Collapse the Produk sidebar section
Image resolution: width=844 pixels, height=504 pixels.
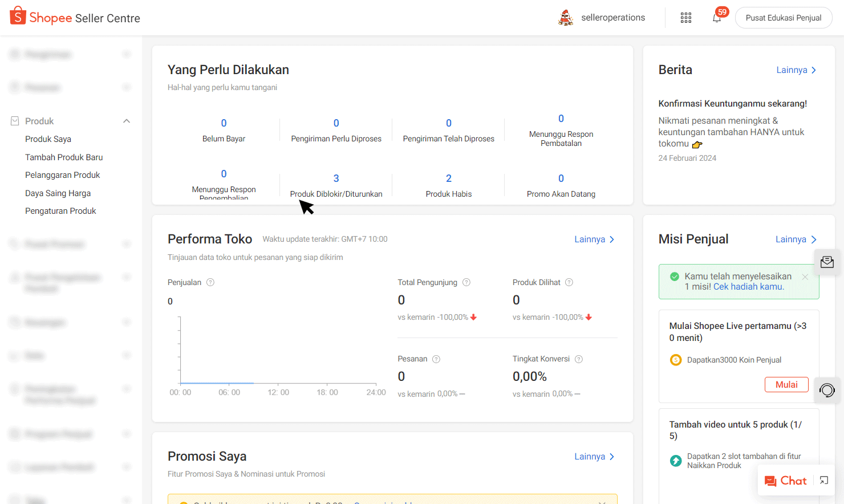[127, 121]
